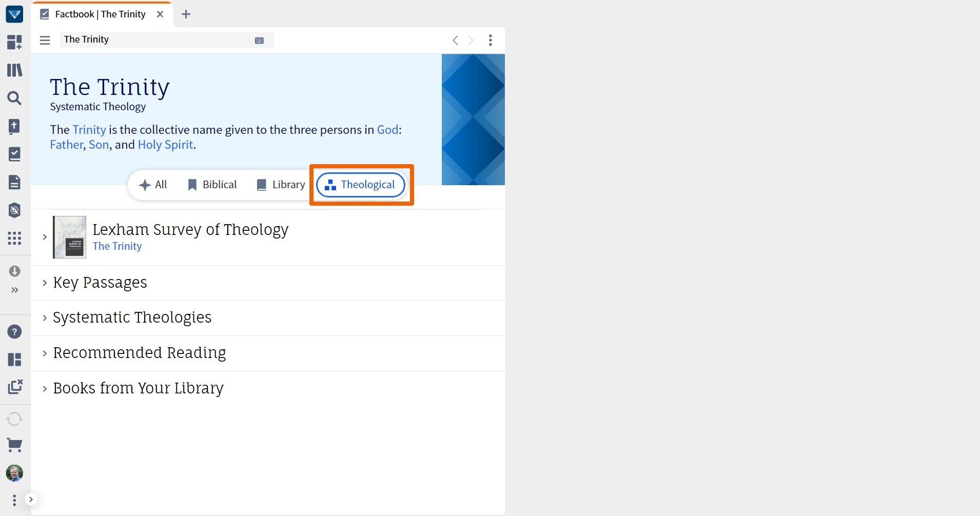The width and height of the screenshot is (980, 516).
Task: Navigate back with the left chevron
Action: [455, 40]
